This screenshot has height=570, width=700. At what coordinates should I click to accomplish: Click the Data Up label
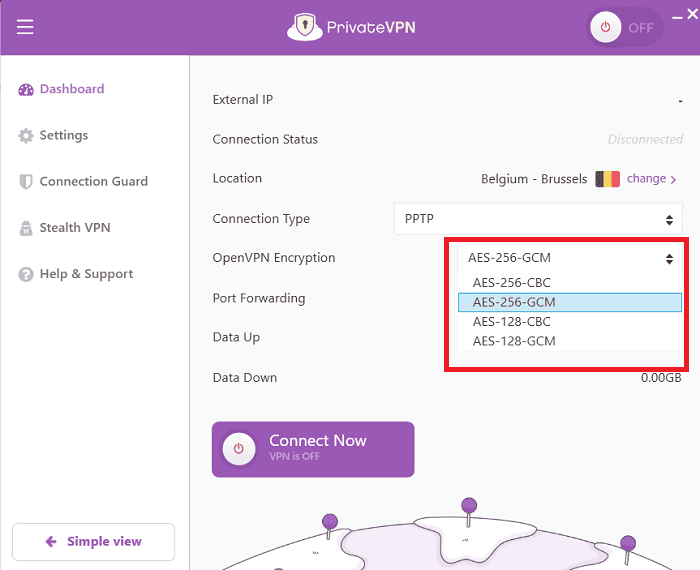click(236, 337)
